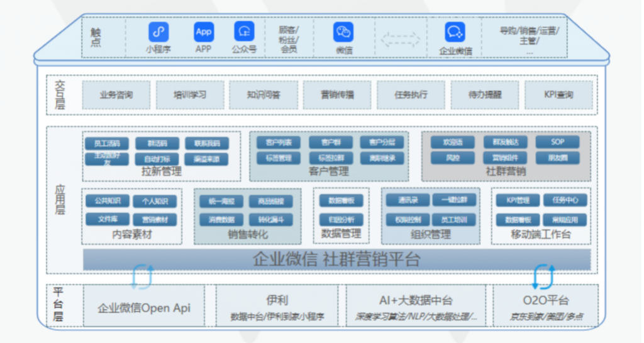
Task: Click the 自动打标 button
Action: click(157, 159)
